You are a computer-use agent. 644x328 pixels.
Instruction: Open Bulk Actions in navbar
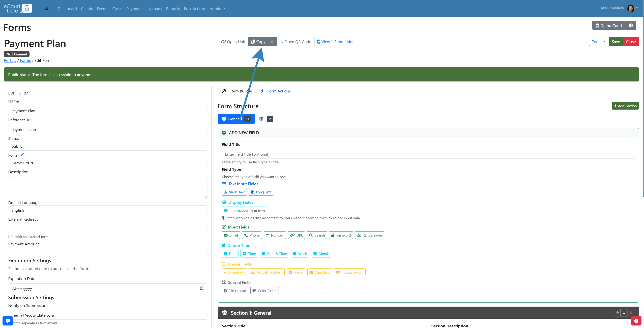(195, 9)
